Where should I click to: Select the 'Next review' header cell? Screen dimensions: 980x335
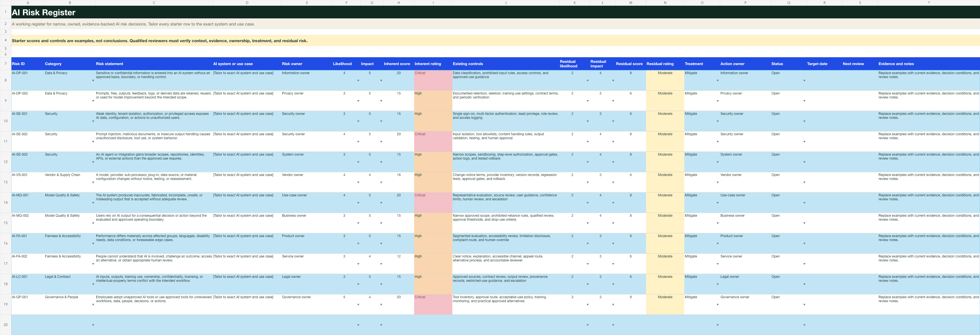860,64
